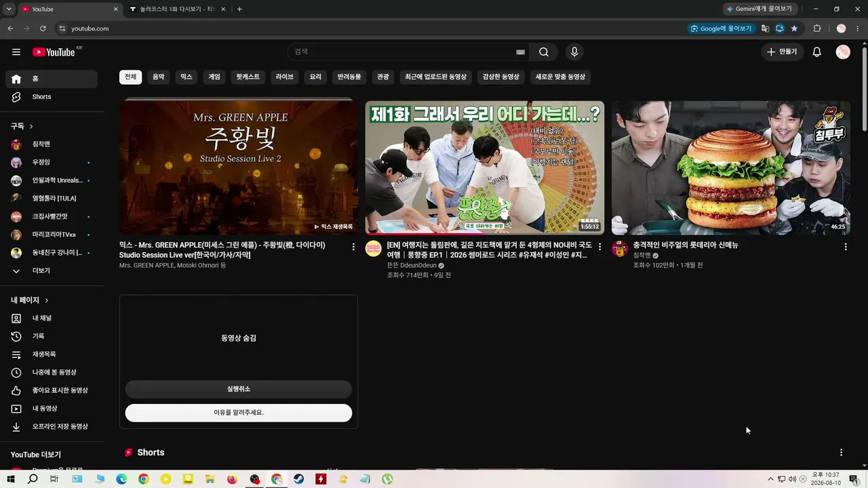Open the on-screen keyboard in search box

(520, 52)
